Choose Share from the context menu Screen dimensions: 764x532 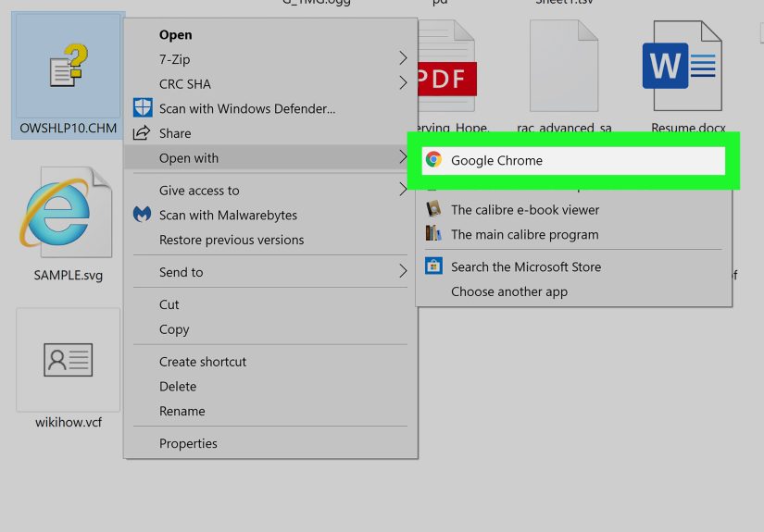click(x=271, y=133)
